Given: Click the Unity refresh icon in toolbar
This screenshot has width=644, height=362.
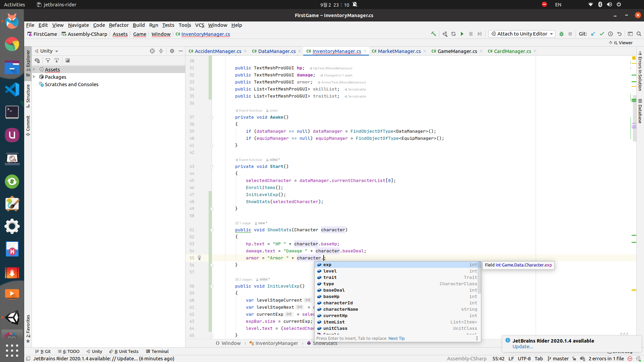Looking at the screenshot, I should coord(453,34).
